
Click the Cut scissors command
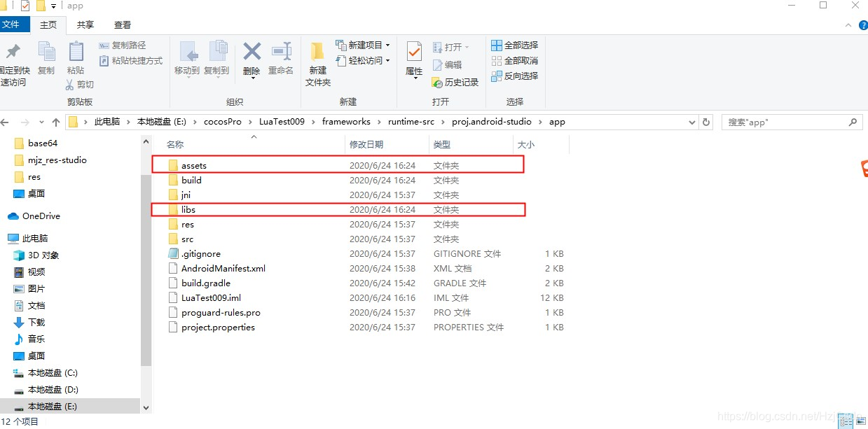pyautogui.click(x=79, y=84)
